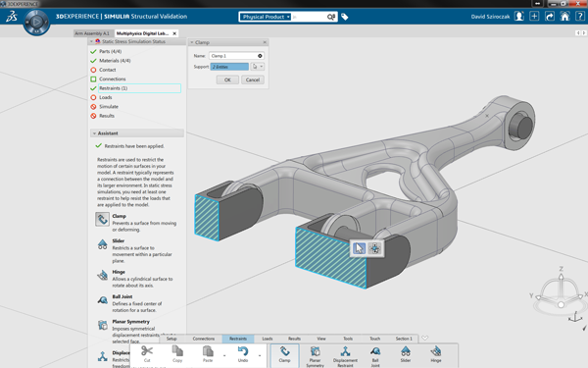The image size is (588, 368).
Task: Choose the arrow selection mode in popup
Action: tap(359, 248)
